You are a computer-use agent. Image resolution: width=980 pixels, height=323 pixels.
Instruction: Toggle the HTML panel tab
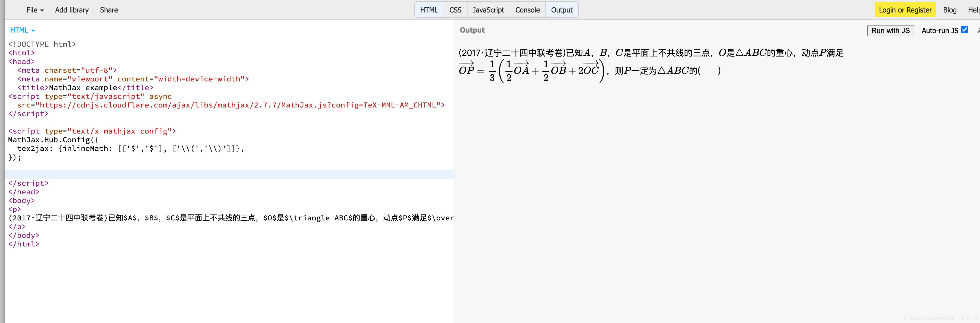click(x=429, y=10)
